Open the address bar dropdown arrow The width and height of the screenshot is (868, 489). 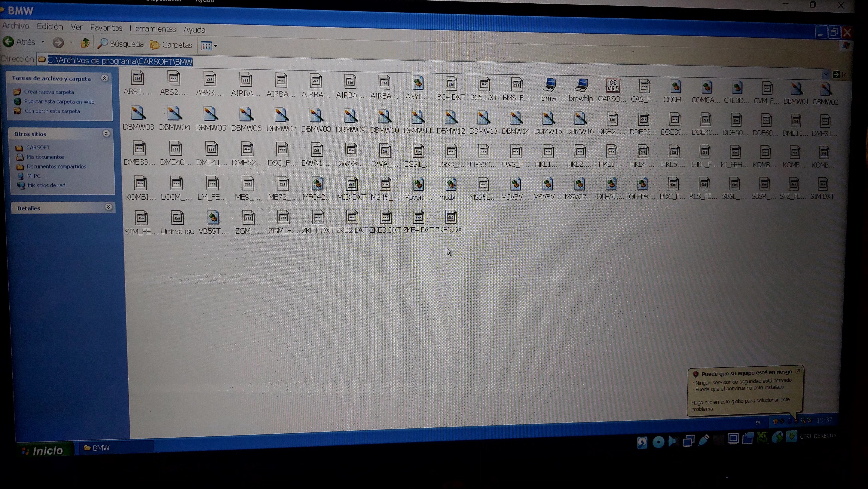(826, 74)
